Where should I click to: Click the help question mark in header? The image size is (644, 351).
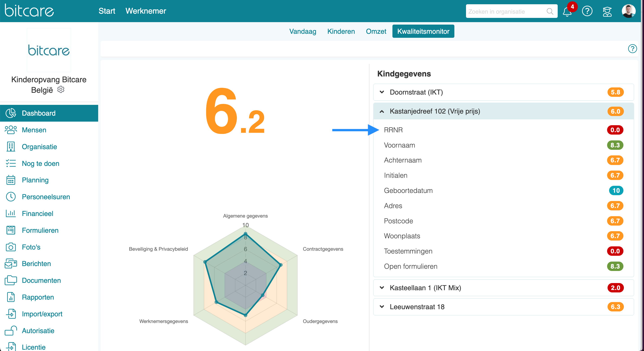[x=587, y=11]
